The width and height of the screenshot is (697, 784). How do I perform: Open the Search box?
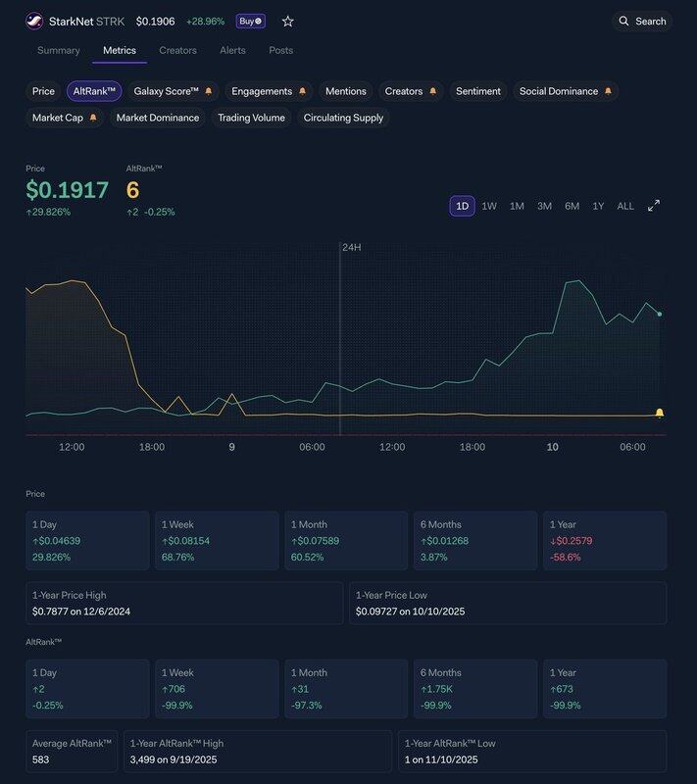(x=642, y=22)
